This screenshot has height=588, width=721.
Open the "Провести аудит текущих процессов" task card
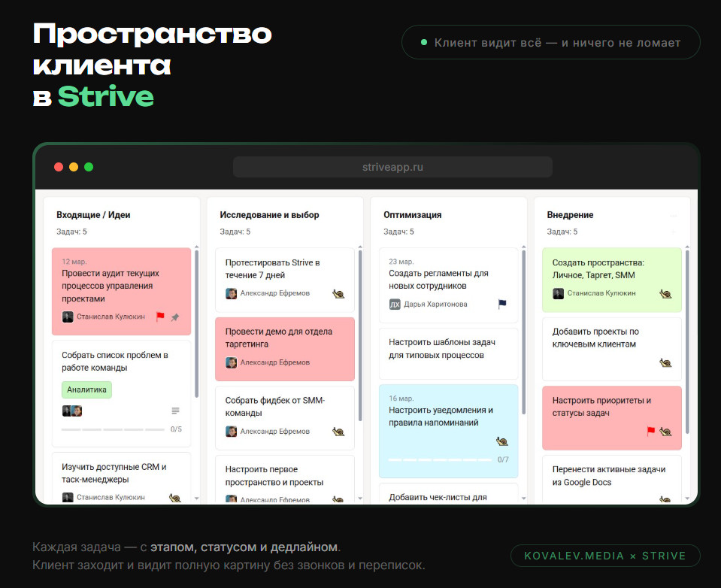coord(121,292)
